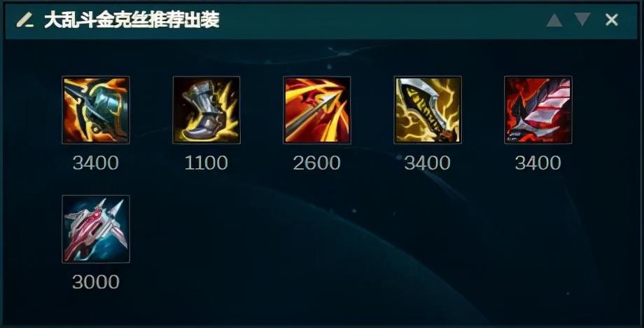Select the red Bloodthirster blade icon
This screenshot has height=328, width=644.
coord(538,110)
